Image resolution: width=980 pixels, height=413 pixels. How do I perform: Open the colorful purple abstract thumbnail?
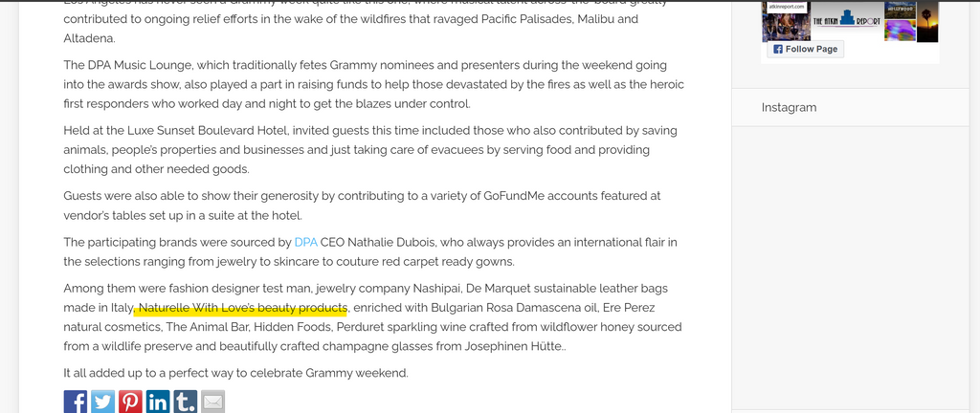(900, 31)
